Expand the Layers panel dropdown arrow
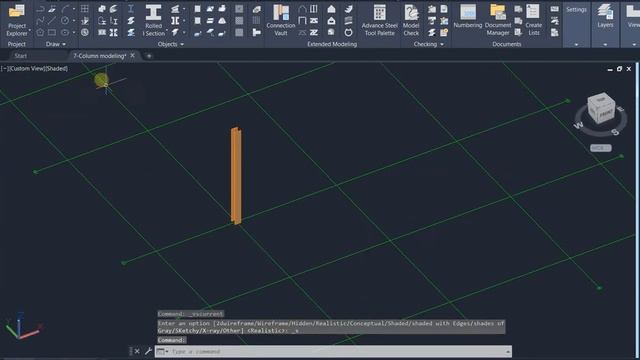 click(x=605, y=44)
